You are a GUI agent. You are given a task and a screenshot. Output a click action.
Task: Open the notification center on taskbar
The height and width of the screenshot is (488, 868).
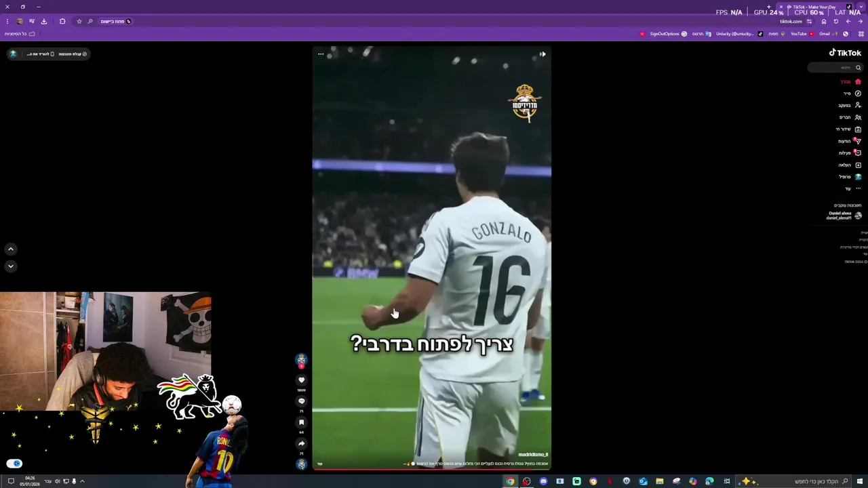[x=10, y=481]
